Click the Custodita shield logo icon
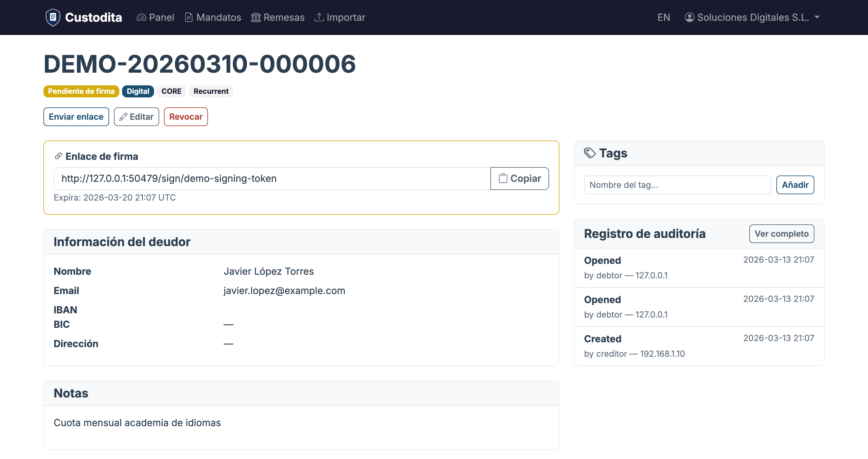 (x=53, y=17)
